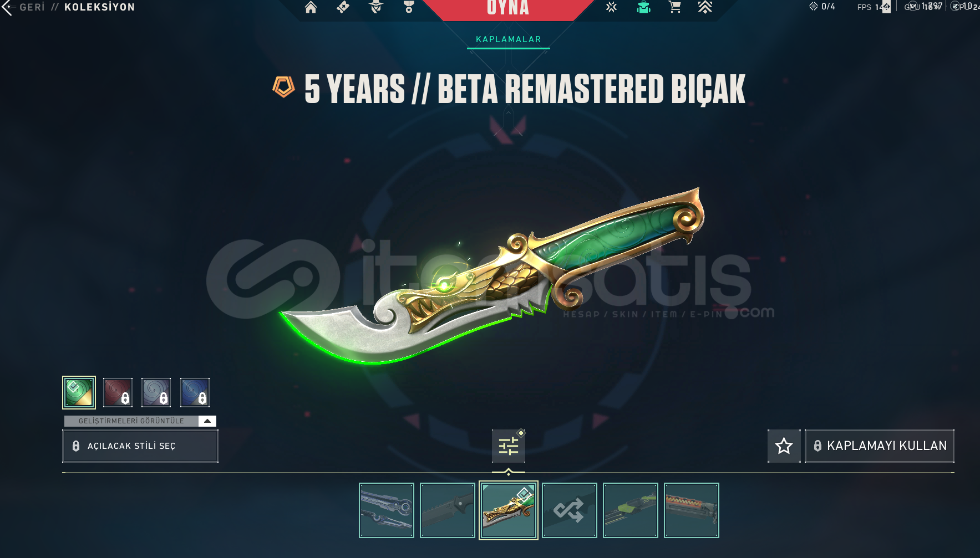The image size is (980, 558).
Task: Open the agents icon in top bar
Action: coord(376,7)
